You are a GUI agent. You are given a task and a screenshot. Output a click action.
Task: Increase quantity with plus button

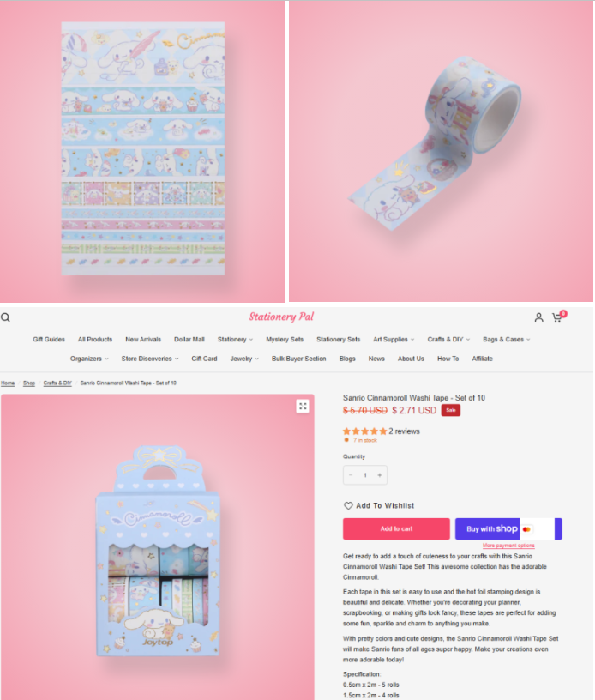[380, 475]
